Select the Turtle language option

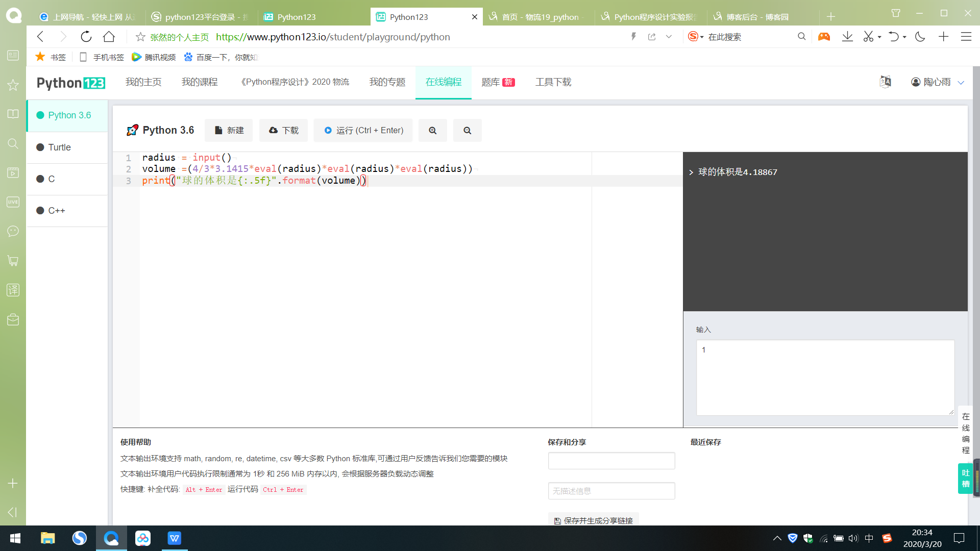[x=59, y=147]
